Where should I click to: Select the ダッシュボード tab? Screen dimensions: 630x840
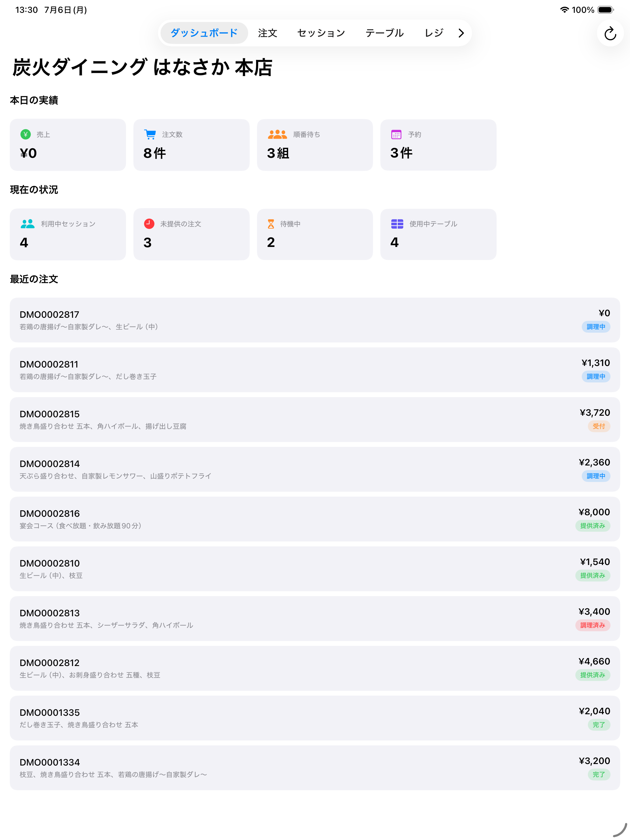coord(204,33)
